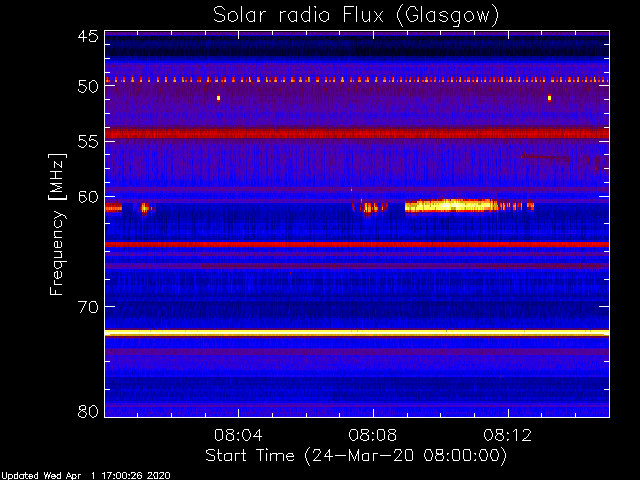The image size is (640, 480).
Task: Click the small orange burst near 08:01 at 61 MHz
Action: [147, 208]
